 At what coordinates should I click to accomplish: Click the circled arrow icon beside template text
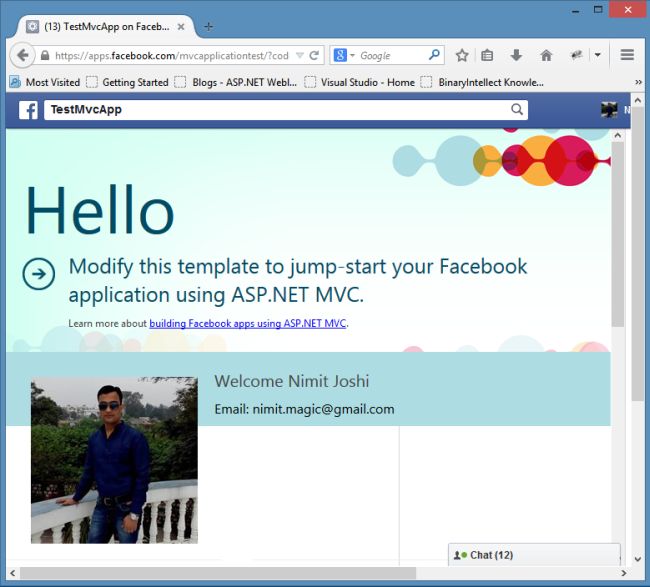(39, 274)
